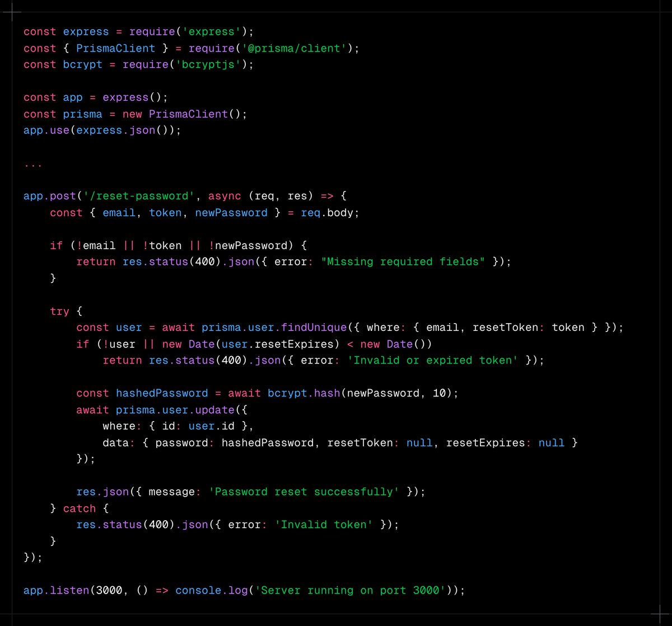Click "findUnique" method name

pyautogui.click(x=314, y=327)
